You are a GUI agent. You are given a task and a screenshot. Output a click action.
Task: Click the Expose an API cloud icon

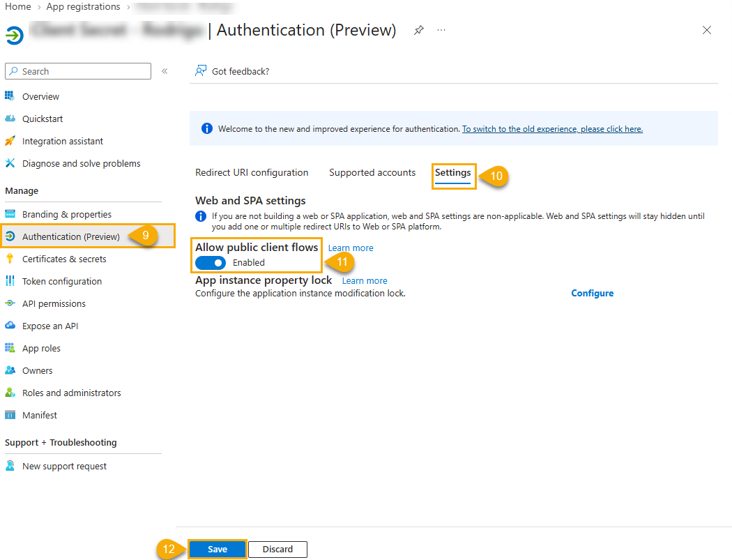pyautogui.click(x=10, y=326)
